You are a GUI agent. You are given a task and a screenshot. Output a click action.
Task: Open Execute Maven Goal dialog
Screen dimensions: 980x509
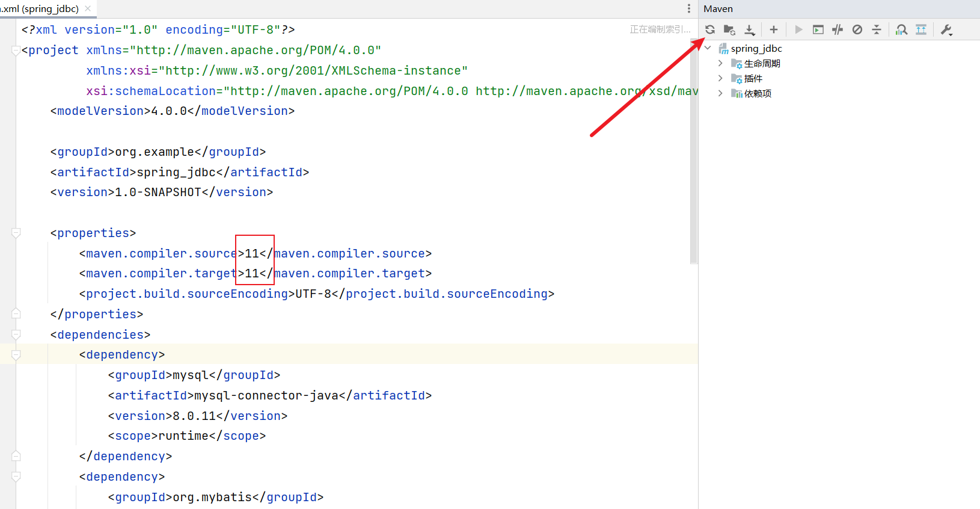click(x=818, y=29)
